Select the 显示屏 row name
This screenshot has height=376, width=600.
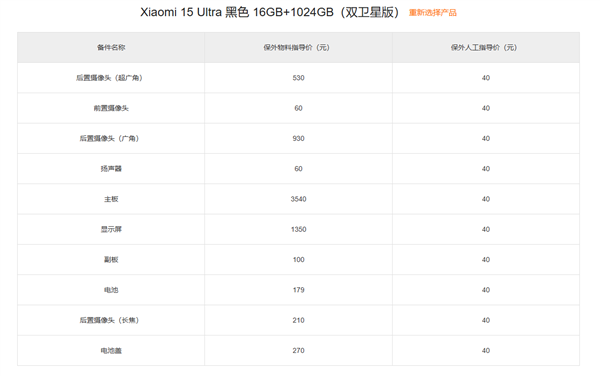(x=111, y=229)
